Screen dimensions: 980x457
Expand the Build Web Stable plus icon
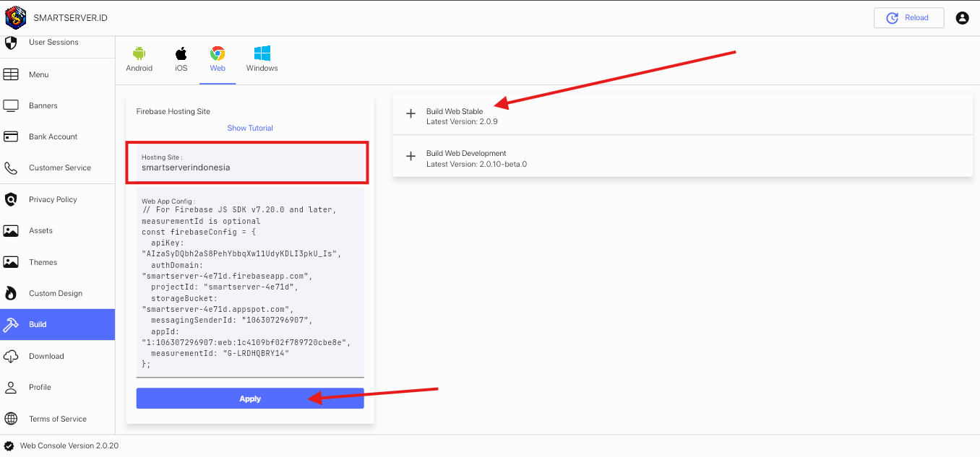pyautogui.click(x=411, y=113)
